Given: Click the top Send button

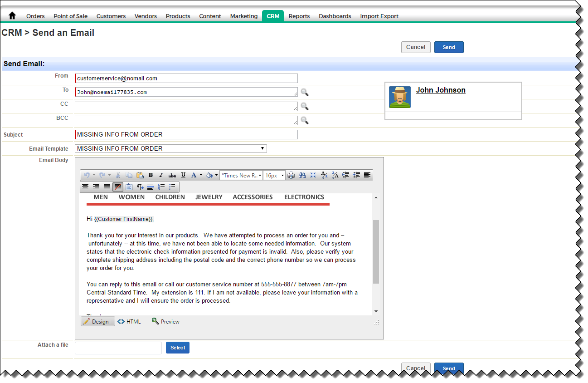Looking at the screenshot, I should [x=449, y=47].
